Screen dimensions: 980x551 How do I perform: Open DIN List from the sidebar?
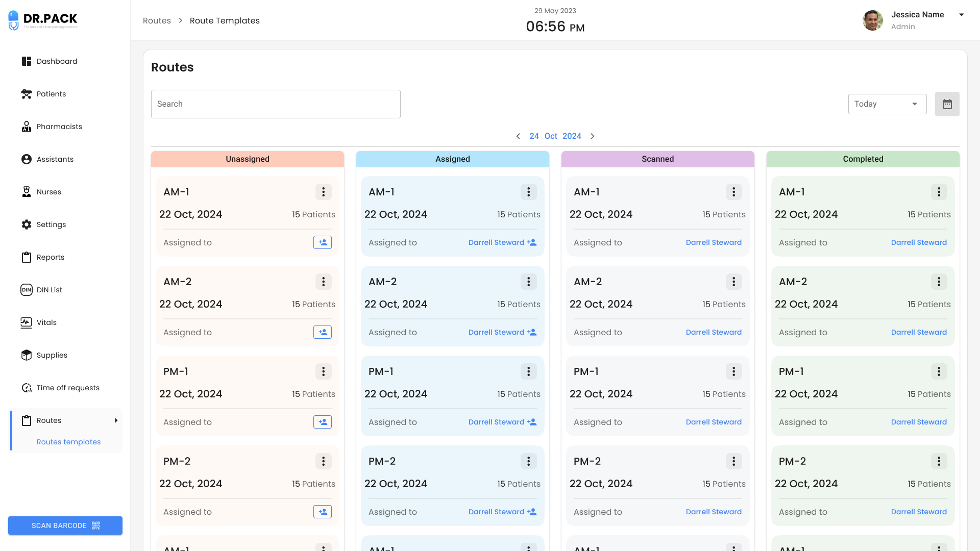pyautogui.click(x=49, y=290)
